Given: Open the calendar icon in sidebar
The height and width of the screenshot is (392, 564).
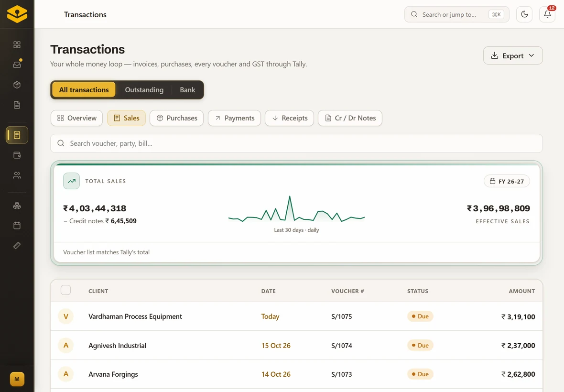Looking at the screenshot, I should click(17, 226).
